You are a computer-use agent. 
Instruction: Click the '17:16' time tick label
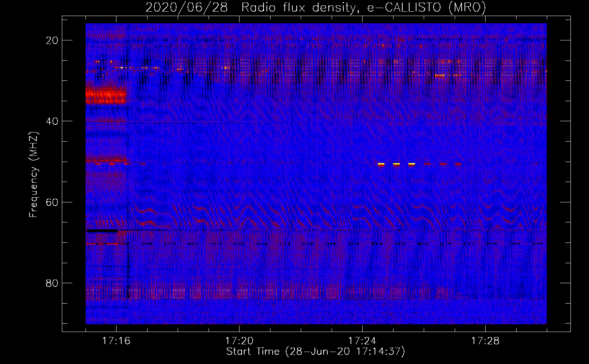click(x=116, y=341)
